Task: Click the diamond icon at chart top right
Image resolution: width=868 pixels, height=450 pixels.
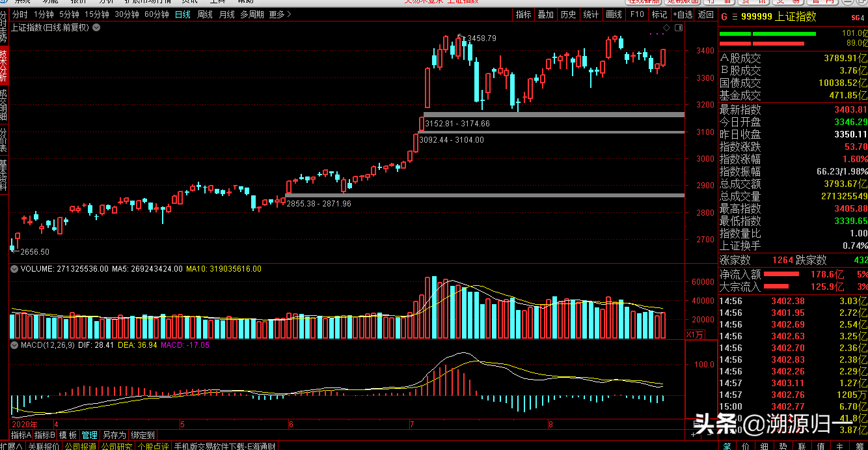Action: [x=666, y=28]
